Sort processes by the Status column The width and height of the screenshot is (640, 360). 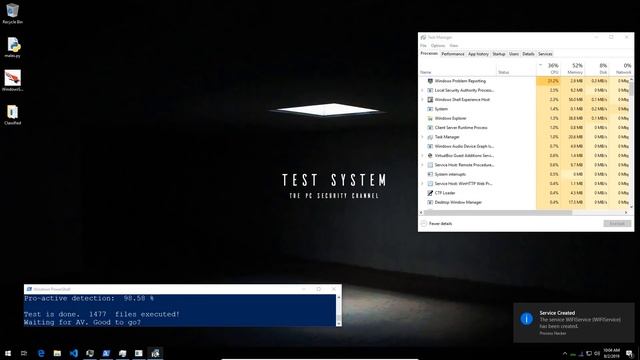[x=516, y=69]
